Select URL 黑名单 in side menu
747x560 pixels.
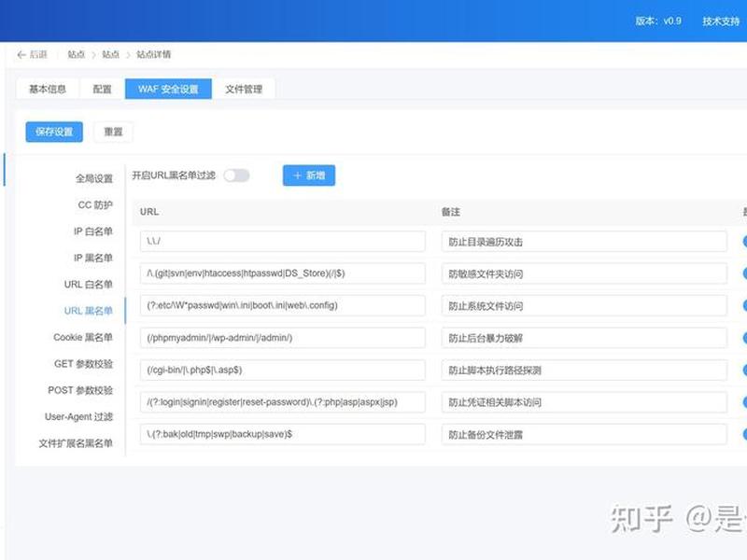pos(88,311)
